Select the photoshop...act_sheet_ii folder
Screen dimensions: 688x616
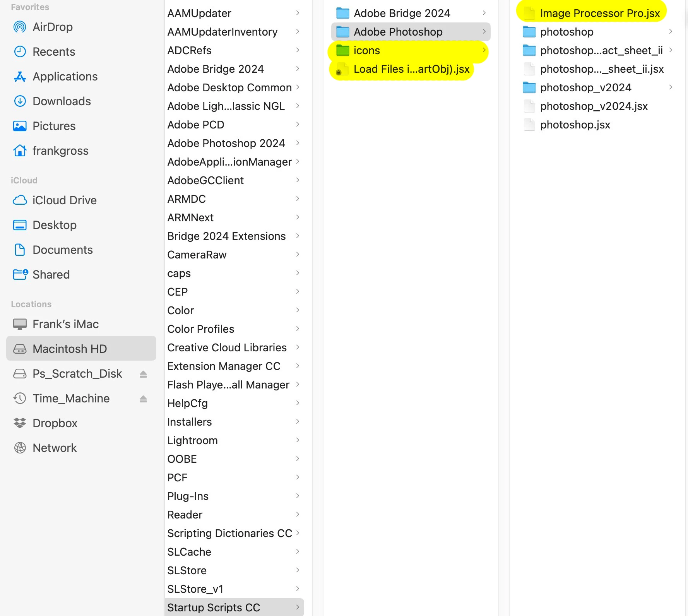point(598,50)
